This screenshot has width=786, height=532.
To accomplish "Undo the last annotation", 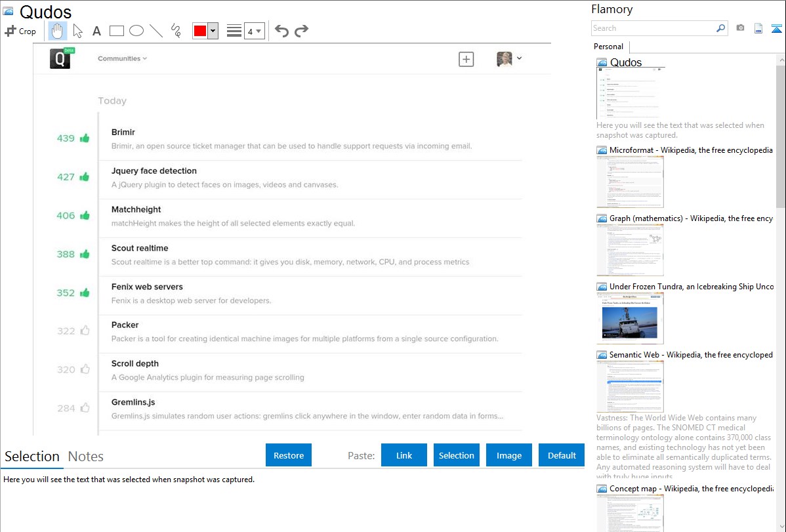I will pos(281,31).
